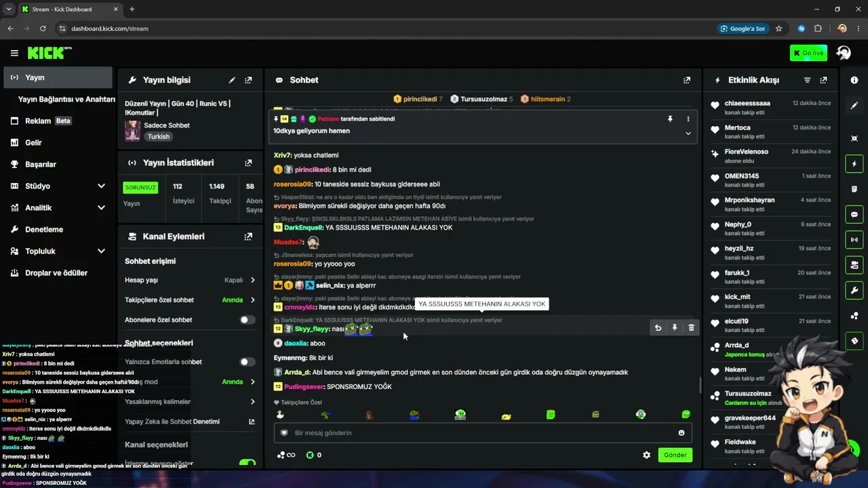
Task: Open chat settings gear icon
Action: pyautogui.click(x=646, y=455)
